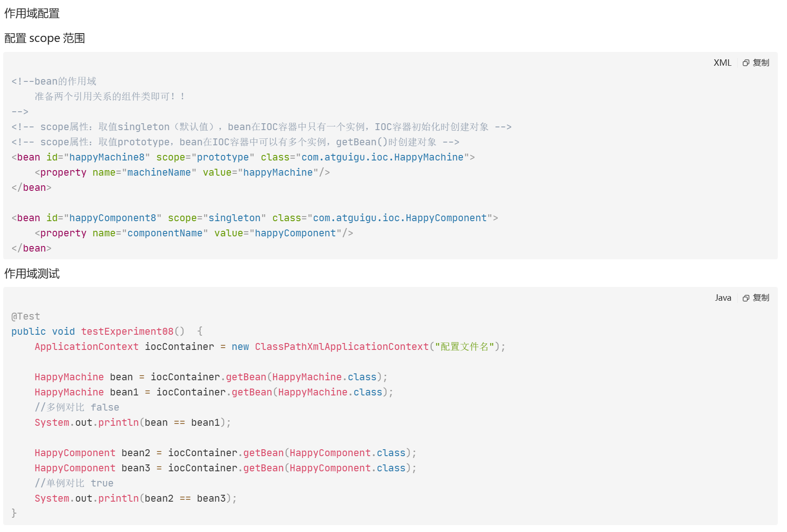Click the 作用域测试 heading
The width and height of the screenshot is (787, 532).
point(32,274)
